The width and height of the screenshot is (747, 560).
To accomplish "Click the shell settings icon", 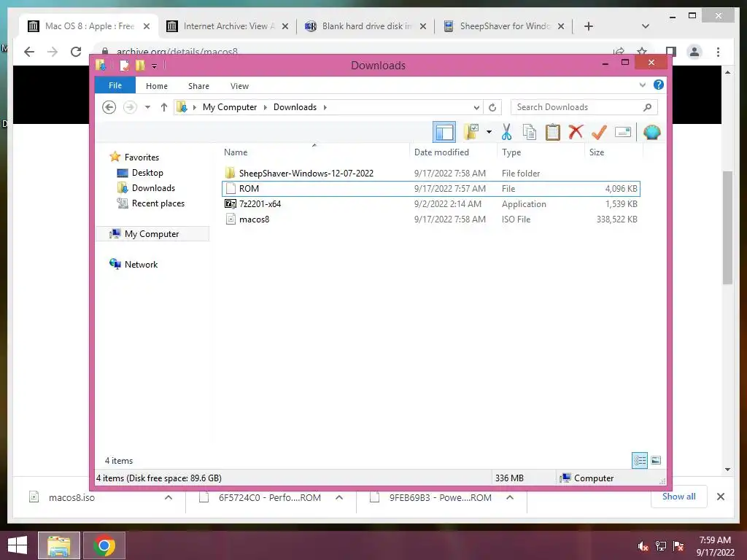I will coord(651,132).
